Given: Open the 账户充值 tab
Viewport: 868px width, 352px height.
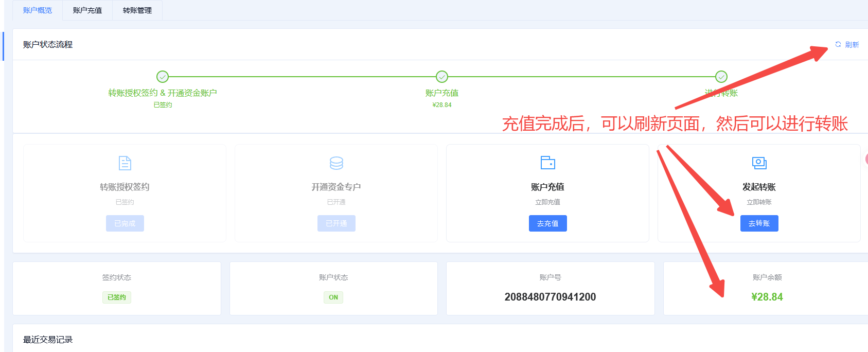Looking at the screenshot, I should 87,10.
